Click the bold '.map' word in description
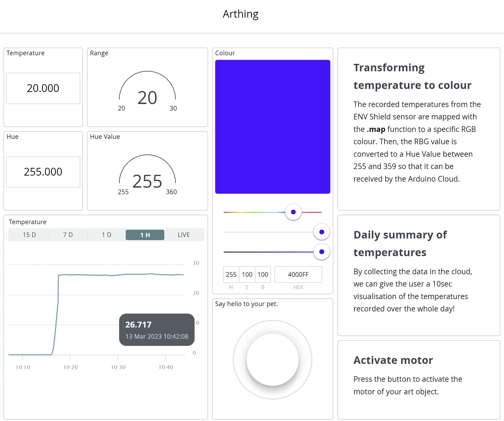 [376, 129]
